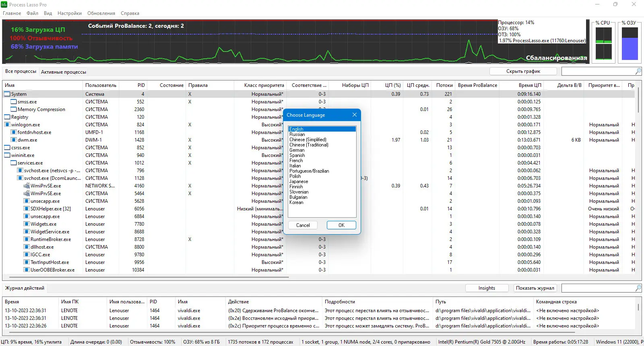Image resolution: width=644 pixels, height=346 pixels.
Task: Click the process search field beside Скрыть график
Action: pos(598,71)
